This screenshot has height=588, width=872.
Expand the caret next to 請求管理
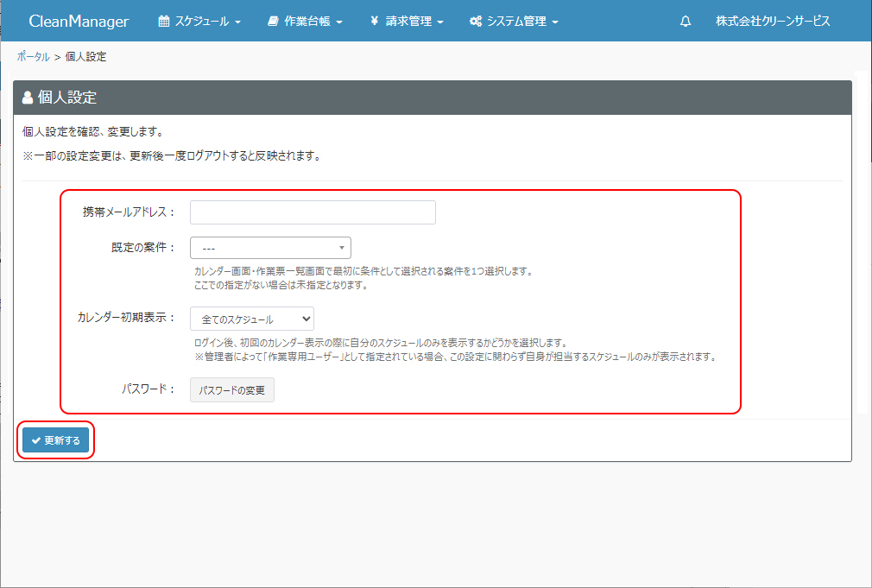(440, 22)
